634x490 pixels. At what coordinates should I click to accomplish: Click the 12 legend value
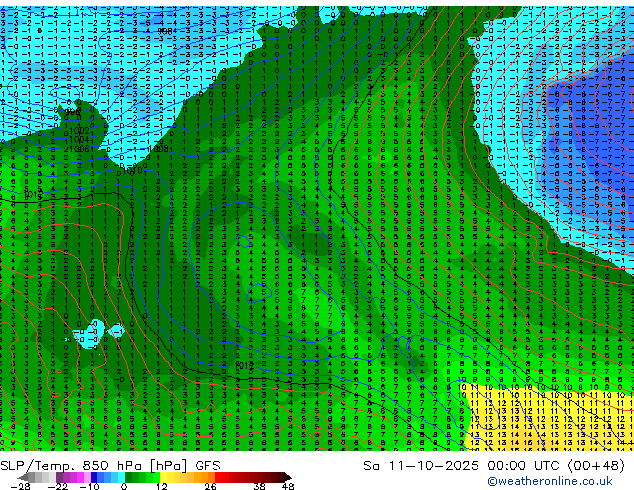coord(162,486)
